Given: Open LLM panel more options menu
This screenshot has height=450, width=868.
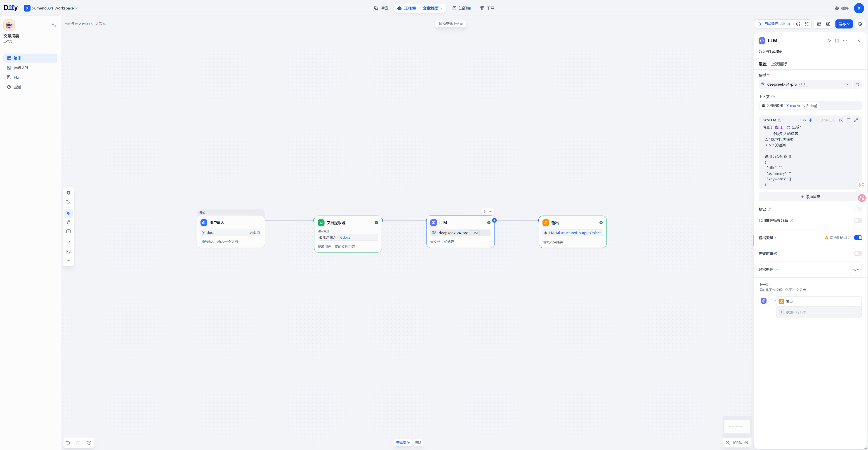Looking at the screenshot, I should click(x=845, y=41).
